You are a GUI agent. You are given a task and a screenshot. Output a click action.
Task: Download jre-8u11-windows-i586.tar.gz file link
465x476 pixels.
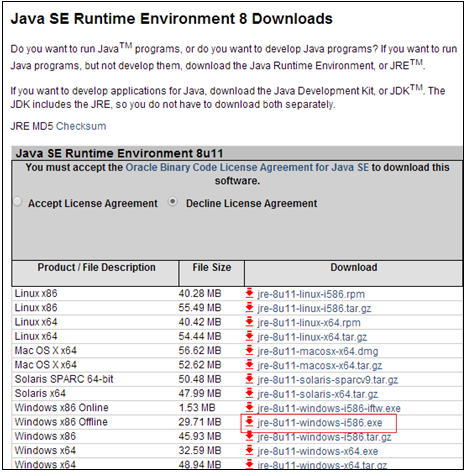click(x=324, y=437)
